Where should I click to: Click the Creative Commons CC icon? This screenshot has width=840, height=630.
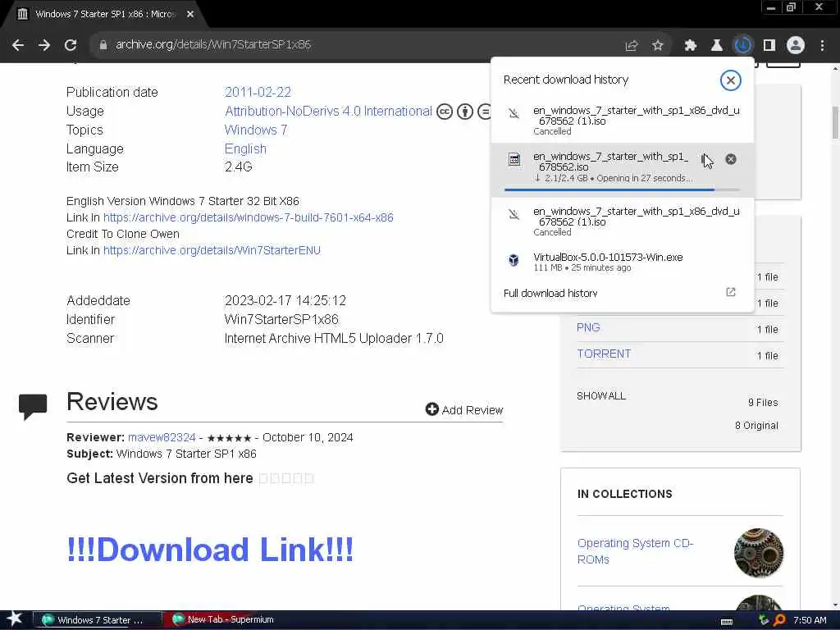(444, 112)
